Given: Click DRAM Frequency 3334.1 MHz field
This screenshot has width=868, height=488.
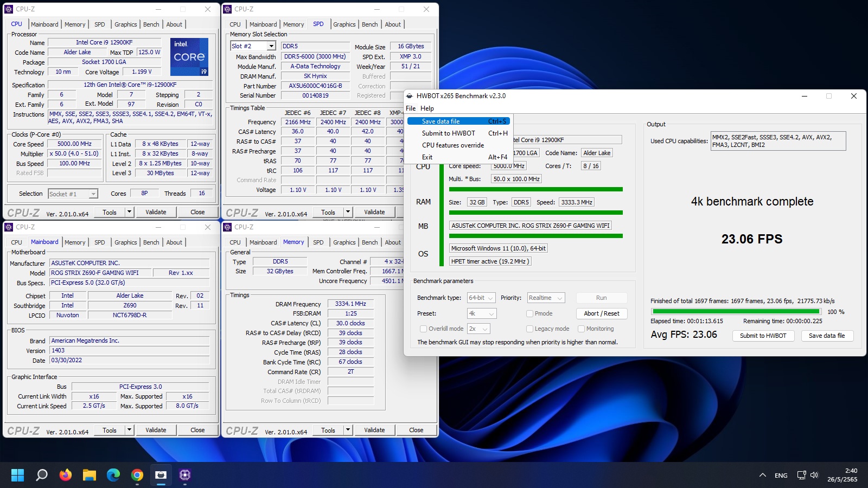Looking at the screenshot, I should [x=350, y=304].
